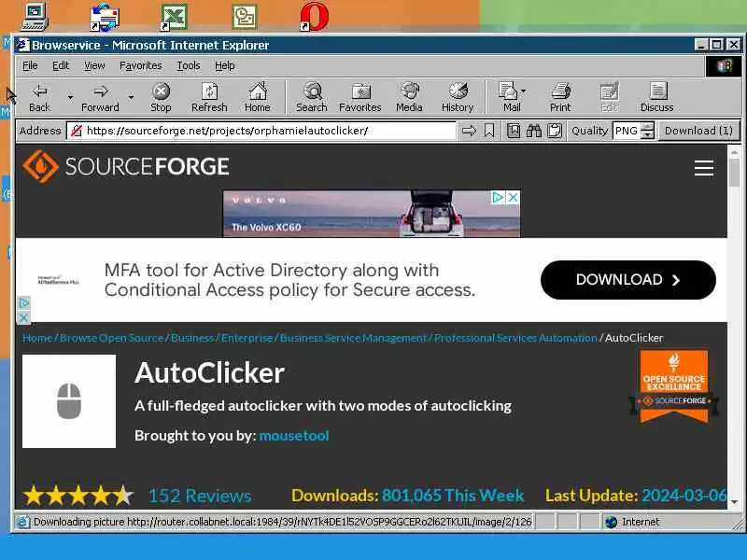The width and height of the screenshot is (747, 560).
Task: Expand the Back history dropdown arrow
Action: [70, 97]
